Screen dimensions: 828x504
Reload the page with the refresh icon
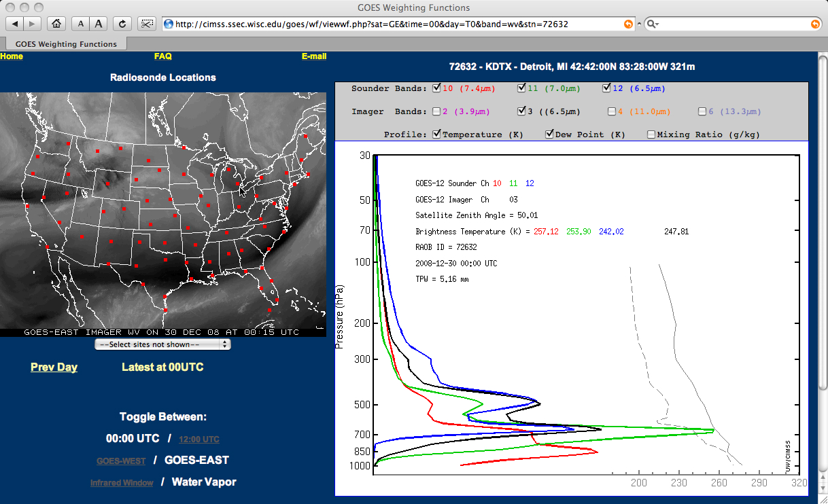tap(122, 24)
